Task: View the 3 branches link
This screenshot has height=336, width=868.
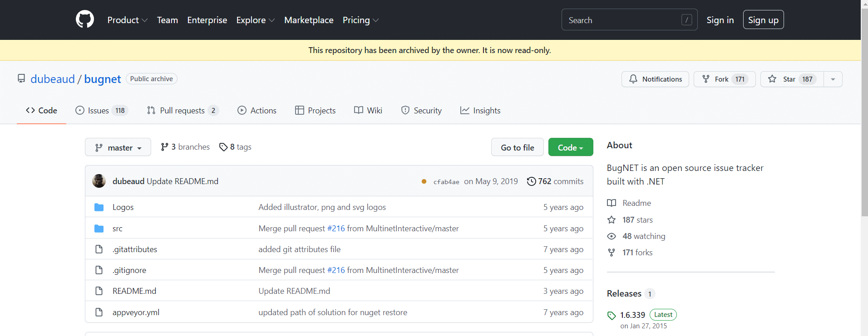Action: click(185, 147)
